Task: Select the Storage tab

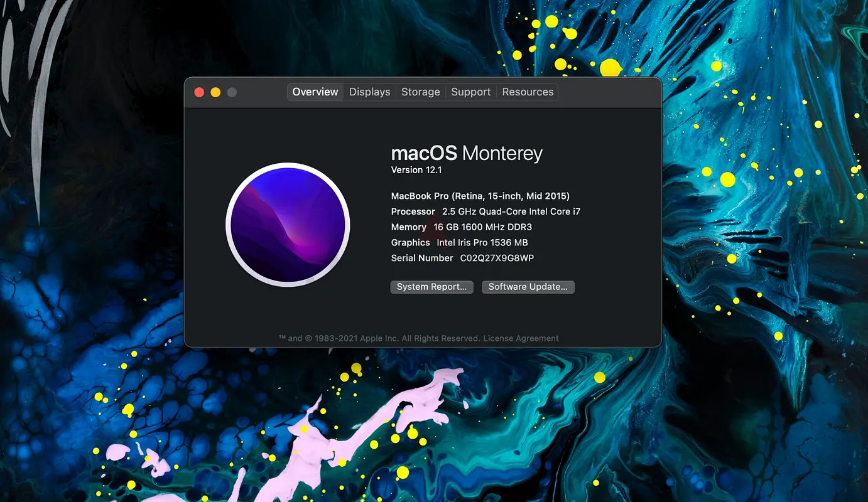Action: pyautogui.click(x=421, y=92)
